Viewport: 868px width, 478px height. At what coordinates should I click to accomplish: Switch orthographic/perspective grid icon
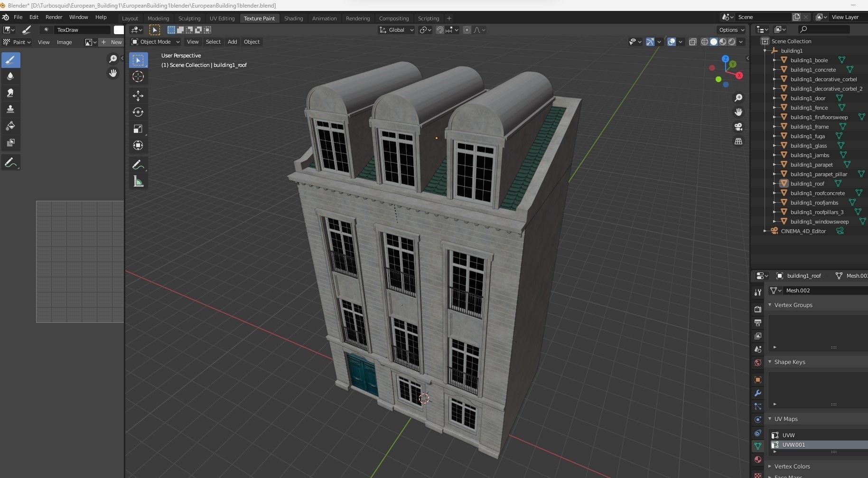click(738, 141)
